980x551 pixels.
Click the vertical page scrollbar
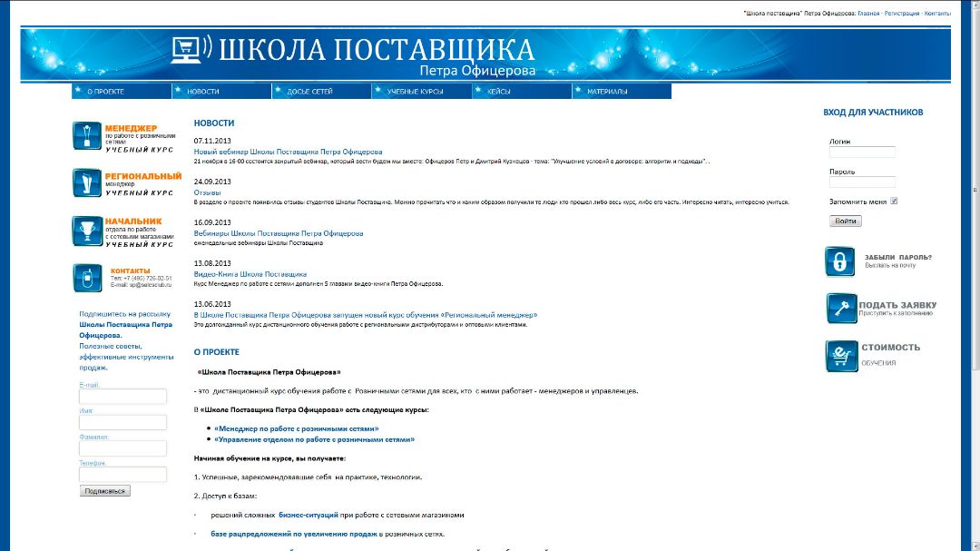[975, 188]
